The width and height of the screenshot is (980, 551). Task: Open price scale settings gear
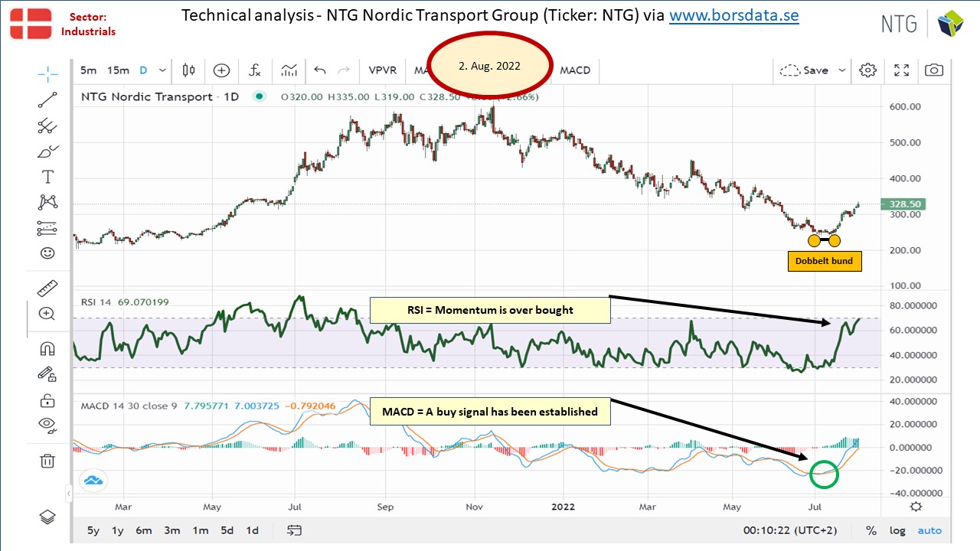(x=916, y=507)
